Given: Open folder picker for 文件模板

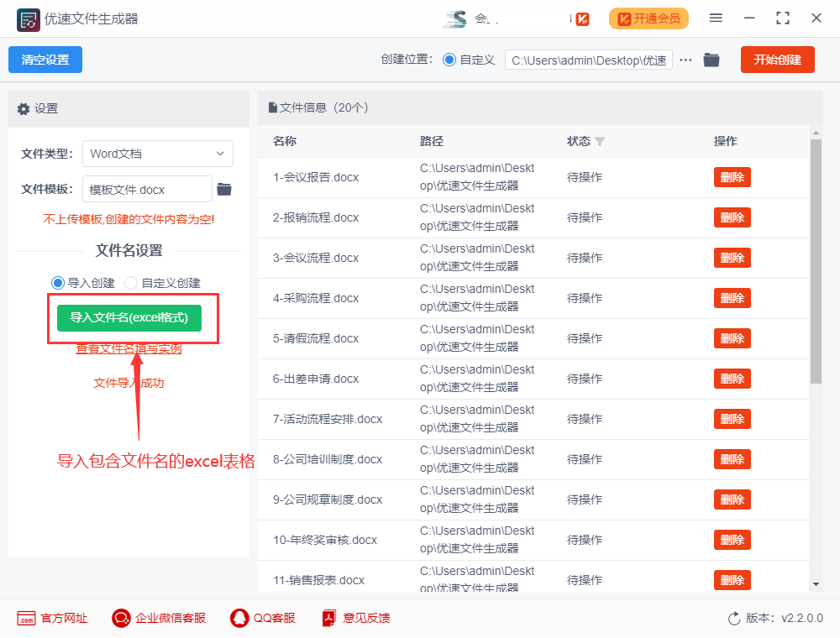Looking at the screenshot, I should click(222, 189).
